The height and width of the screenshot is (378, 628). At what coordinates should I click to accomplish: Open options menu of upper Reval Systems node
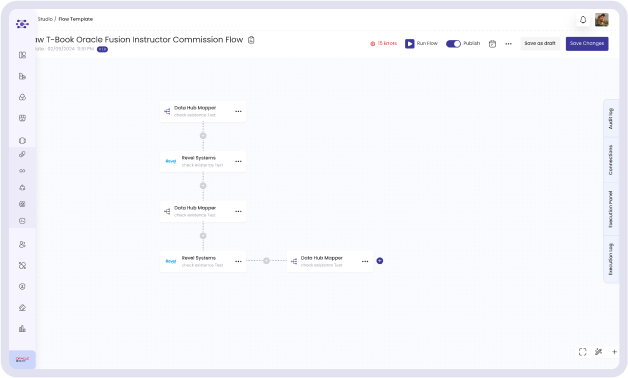click(238, 161)
